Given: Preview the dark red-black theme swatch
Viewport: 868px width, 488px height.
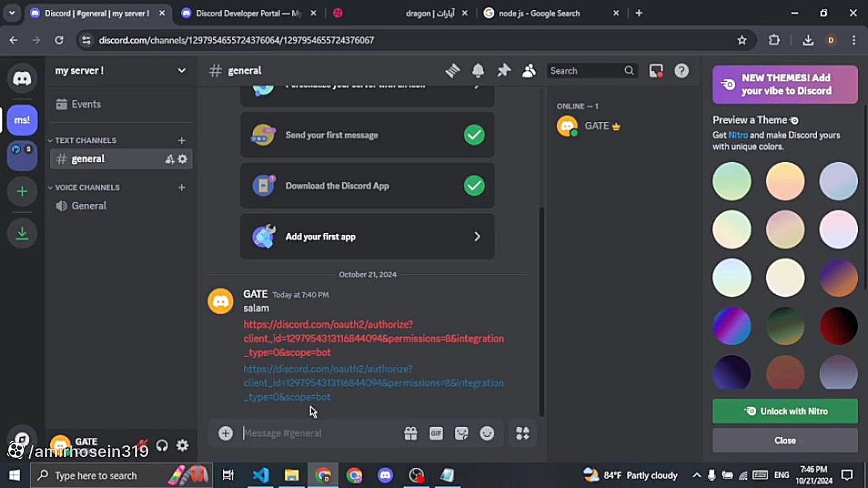Looking at the screenshot, I should pyautogui.click(x=839, y=326).
